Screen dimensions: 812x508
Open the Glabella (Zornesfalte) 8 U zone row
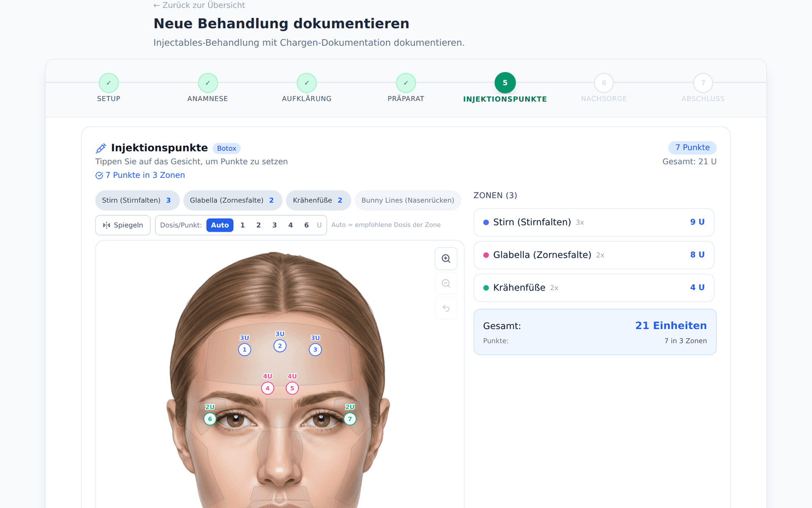594,255
